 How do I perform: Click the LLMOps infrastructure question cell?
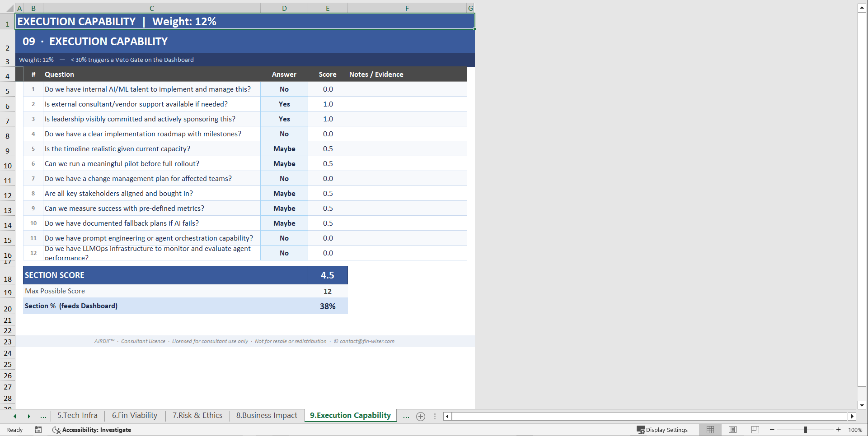152,253
